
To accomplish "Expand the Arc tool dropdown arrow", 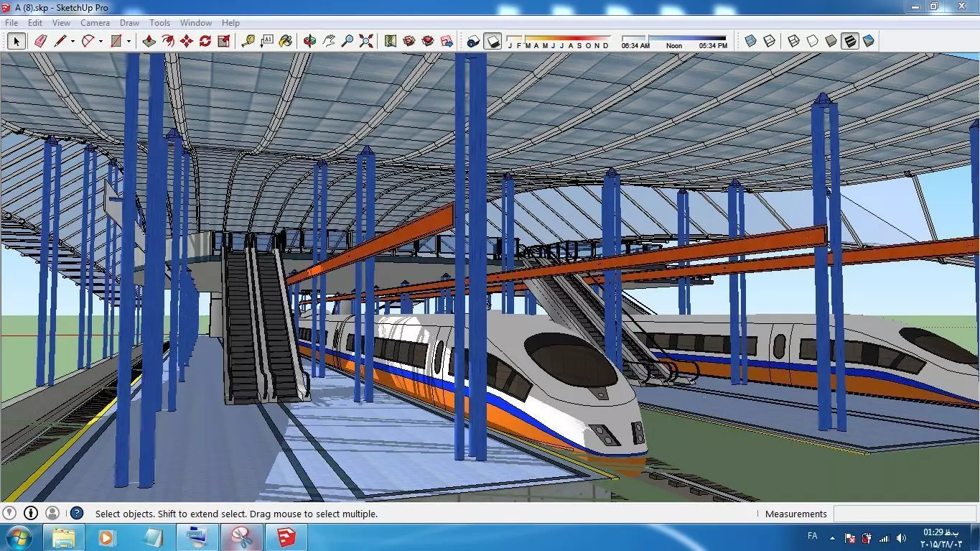I will [x=101, y=41].
